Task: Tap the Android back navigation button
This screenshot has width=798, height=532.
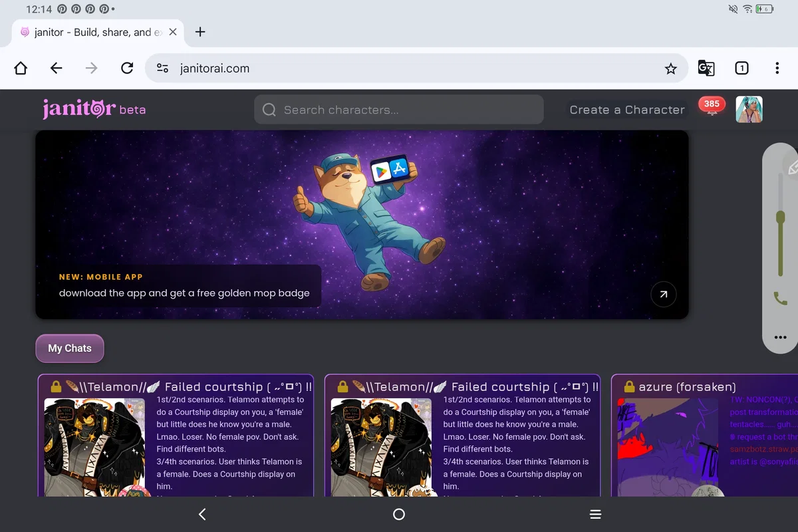Action: pyautogui.click(x=202, y=514)
